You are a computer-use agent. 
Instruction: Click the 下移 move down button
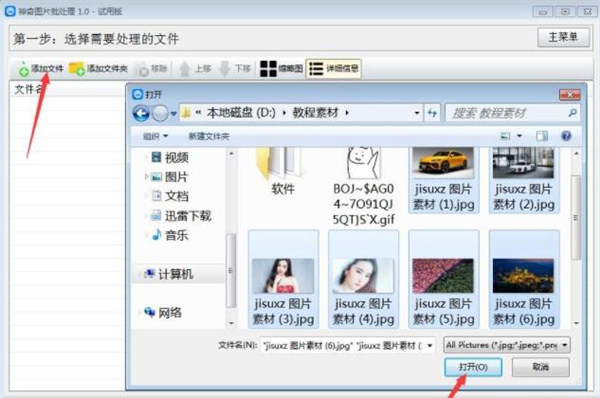click(235, 69)
